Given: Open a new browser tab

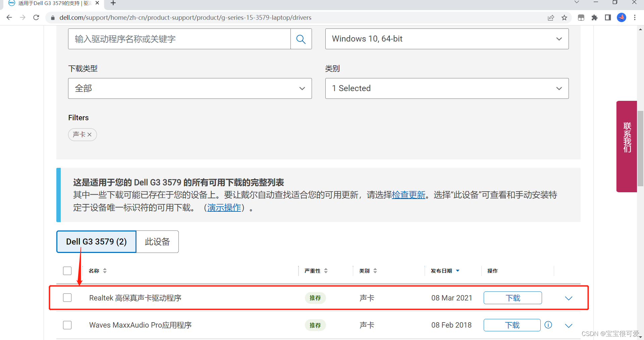Looking at the screenshot, I should click(113, 3).
